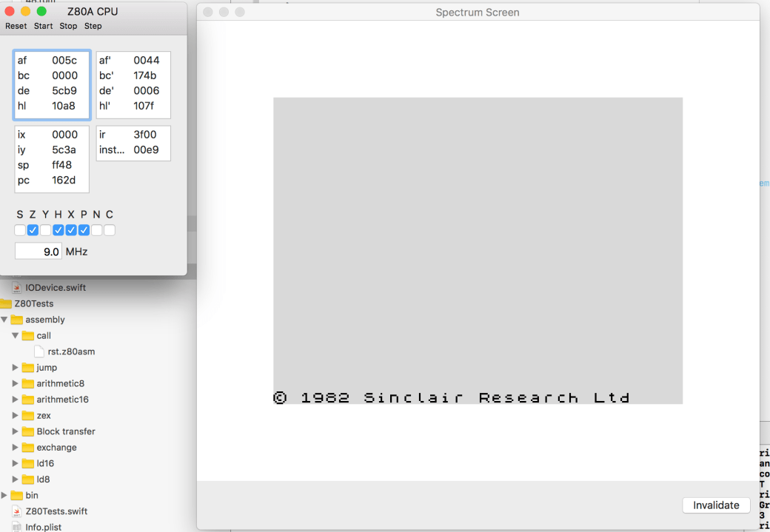
Task: Select the 9.0 MHz clock speed field
Action: click(38, 251)
